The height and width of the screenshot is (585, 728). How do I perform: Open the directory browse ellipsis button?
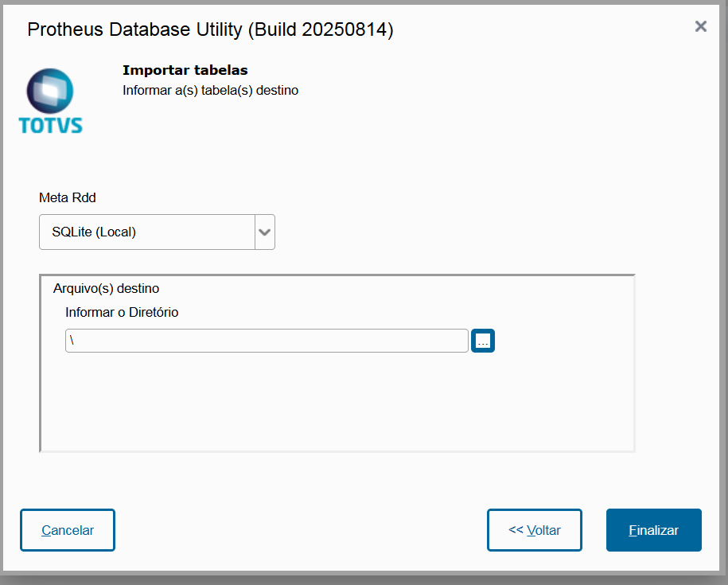pos(483,341)
